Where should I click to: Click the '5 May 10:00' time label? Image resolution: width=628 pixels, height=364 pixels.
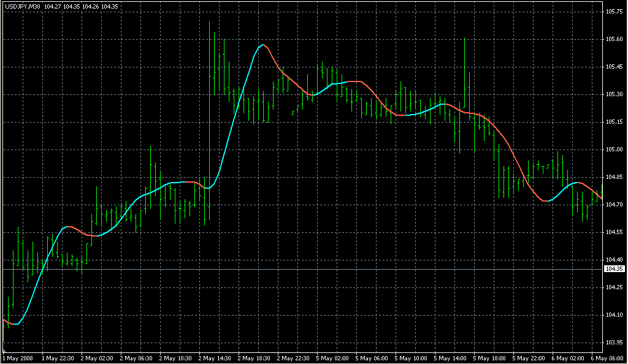coord(411,358)
